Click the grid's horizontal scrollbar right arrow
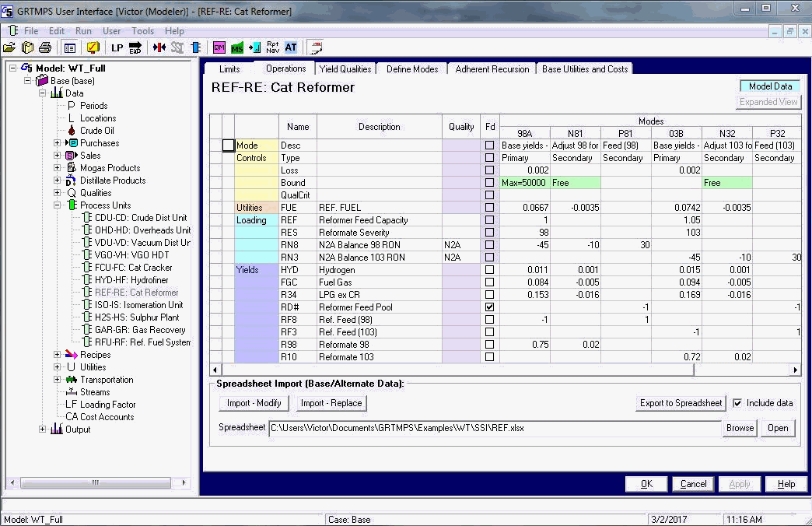The image size is (812, 526). click(795, 370)
